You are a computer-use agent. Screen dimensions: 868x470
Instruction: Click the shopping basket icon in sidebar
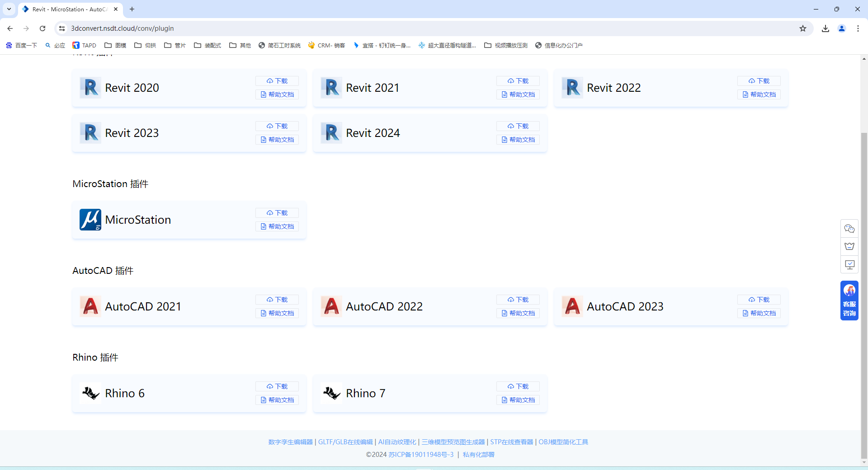[849, 246]
